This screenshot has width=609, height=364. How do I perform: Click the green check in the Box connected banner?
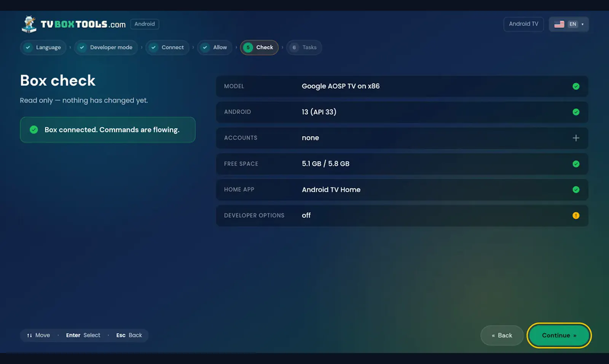34,130
